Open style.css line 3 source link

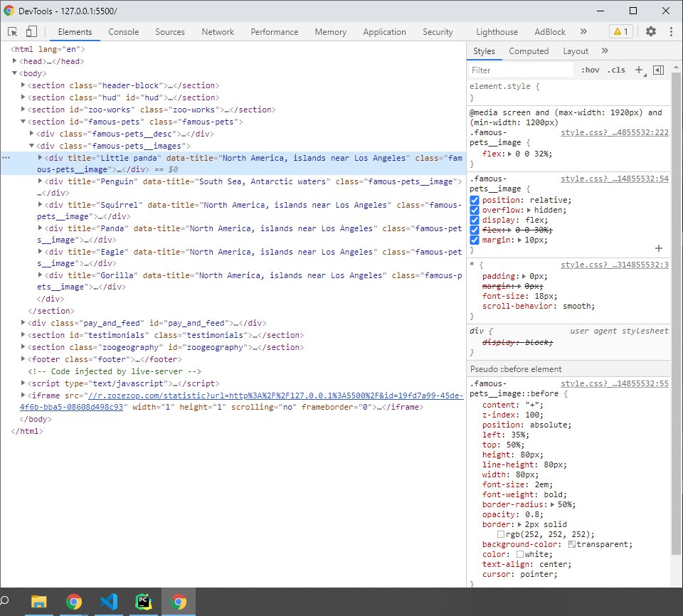(x=614, y=265)
